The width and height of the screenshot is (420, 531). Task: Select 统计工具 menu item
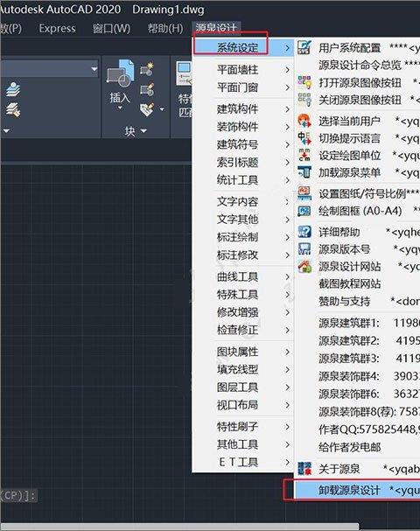click(x=243, y=180)
